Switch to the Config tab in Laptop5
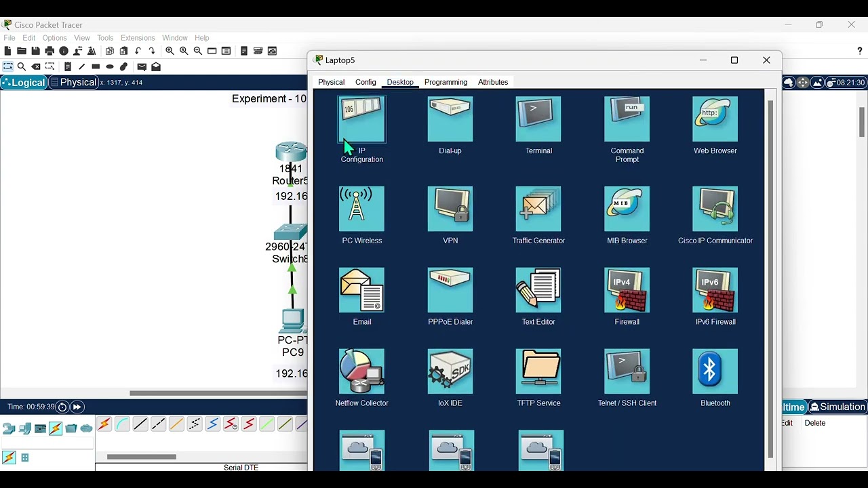868x488 pixels. click(x=366, y=82)
